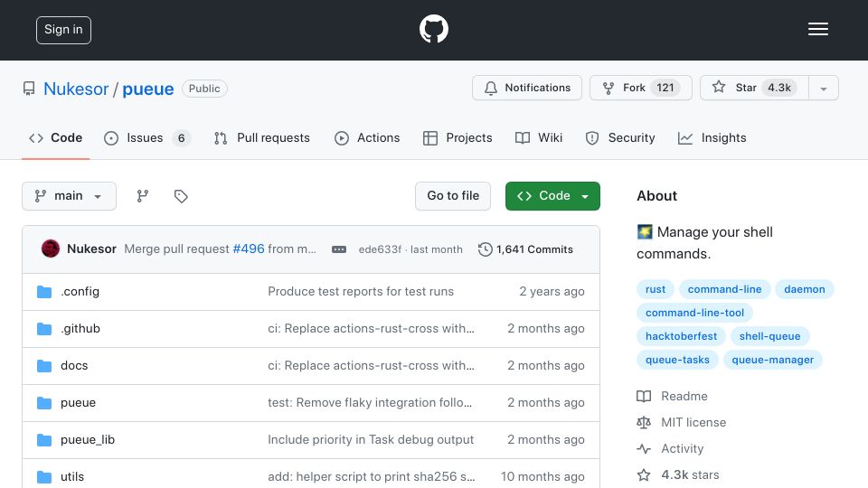Open the utils folder name
This screenshot has width=868, height=488.
pyautogui.click(x=72, y=476)
